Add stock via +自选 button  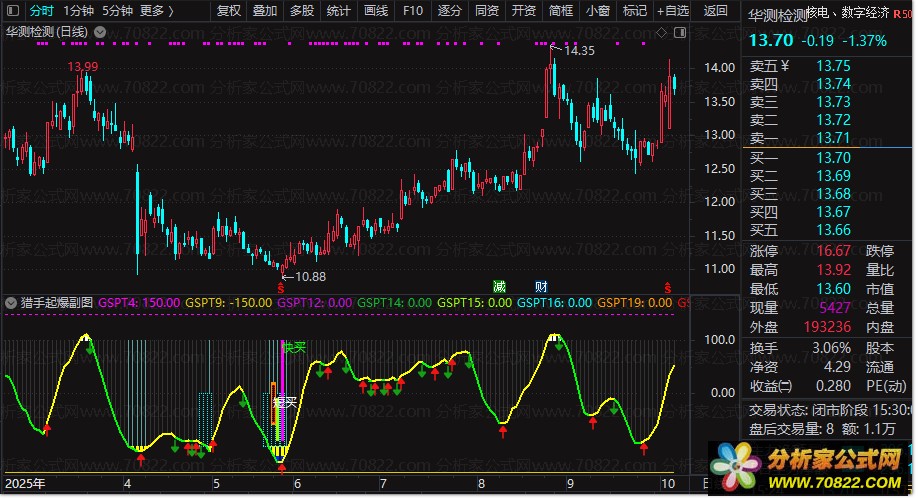pyautogui.click(x=673, y=11)
